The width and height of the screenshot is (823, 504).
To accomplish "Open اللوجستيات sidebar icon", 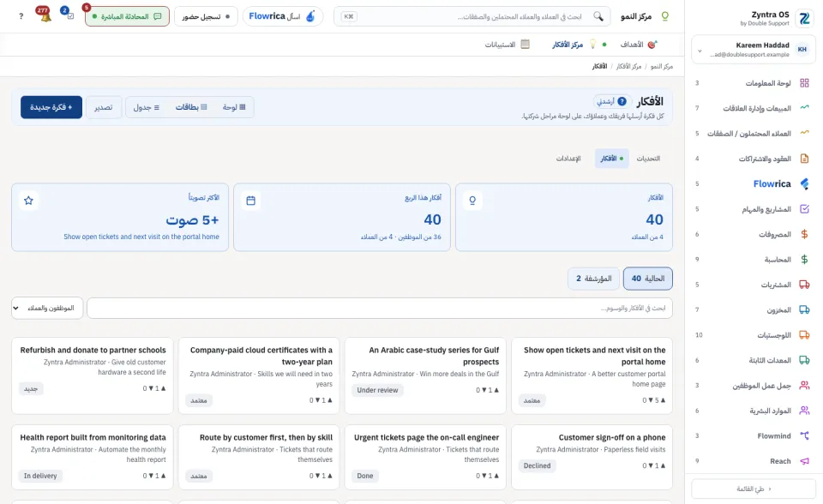I will [x=804, y=335].
